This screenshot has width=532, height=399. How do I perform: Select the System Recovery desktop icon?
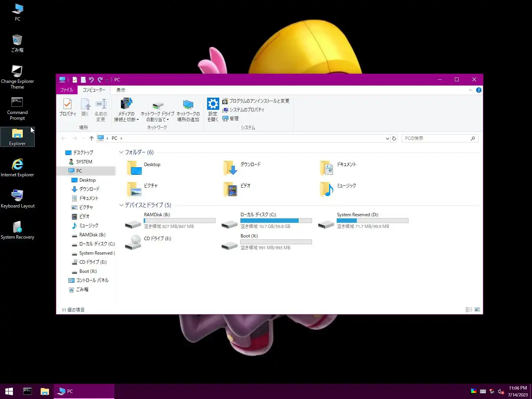tap(17, 230)
